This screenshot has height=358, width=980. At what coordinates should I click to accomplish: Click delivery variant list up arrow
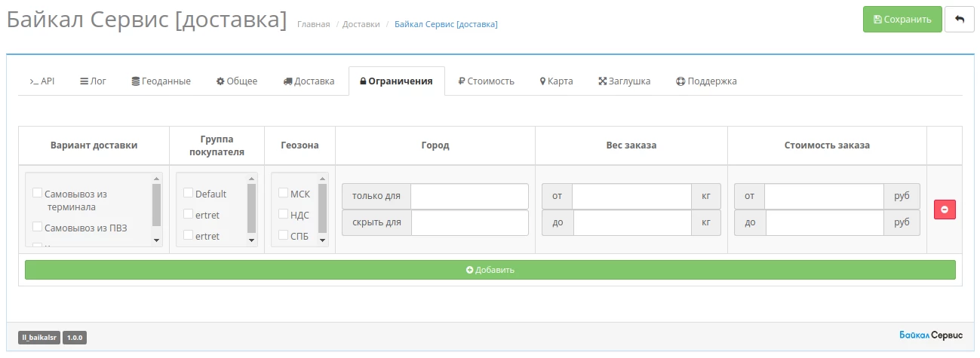click(157, 179)
